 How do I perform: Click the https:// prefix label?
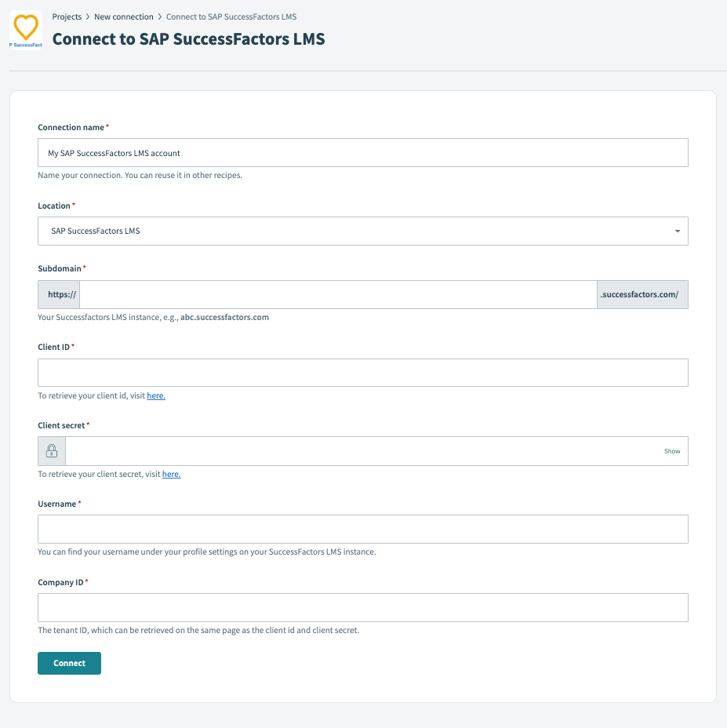click(x=59, y=293)
